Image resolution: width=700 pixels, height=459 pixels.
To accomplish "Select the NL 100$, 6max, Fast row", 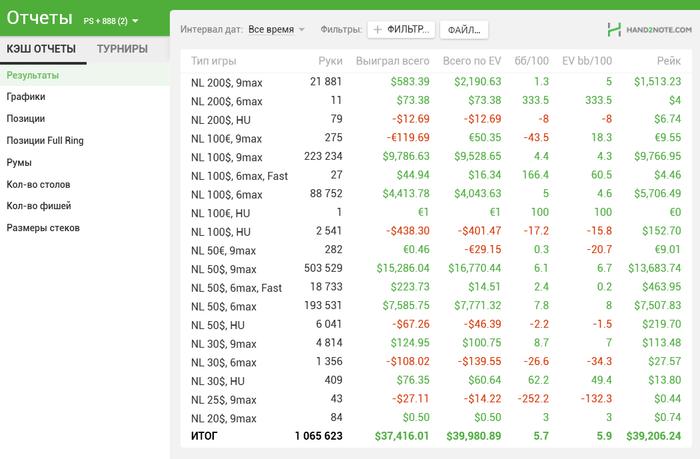I will click(x=237, y=176).
